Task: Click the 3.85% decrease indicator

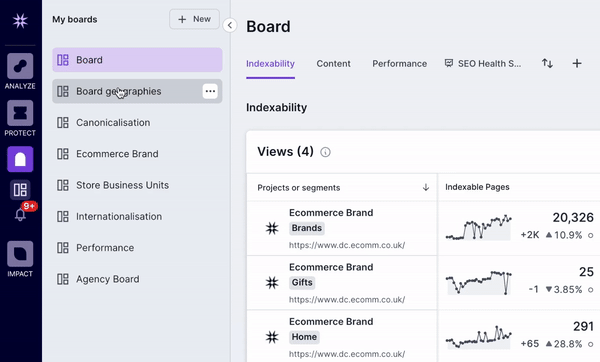Action: click(x=564, y=289)
